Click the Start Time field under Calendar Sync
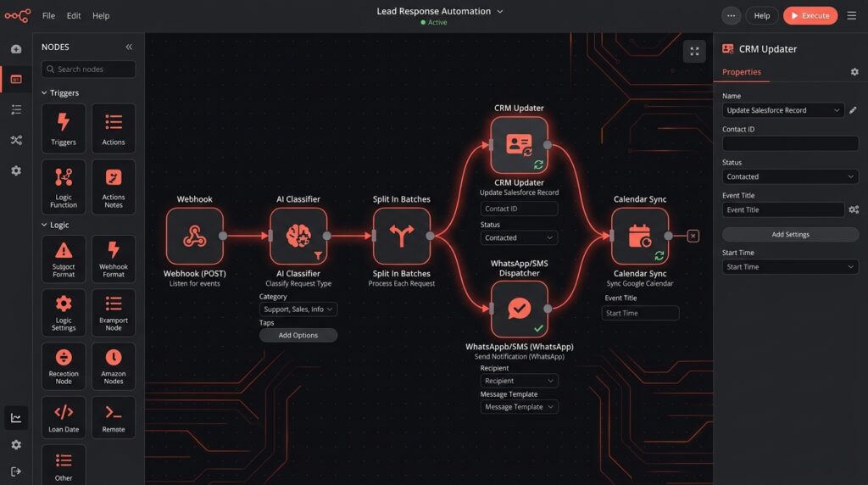The image size is (868, 485). (x=640, y=314)
